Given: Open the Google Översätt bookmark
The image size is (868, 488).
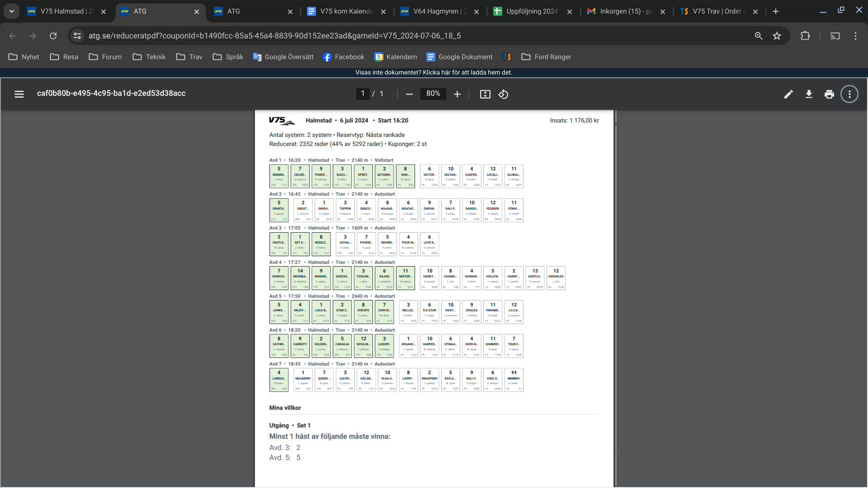Looking at the screenshot, I should point(283,57).
